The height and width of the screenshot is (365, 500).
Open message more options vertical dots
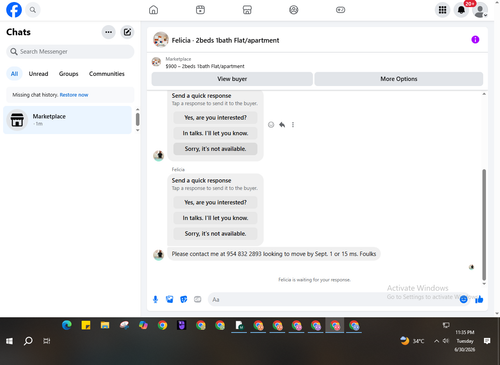293,125
